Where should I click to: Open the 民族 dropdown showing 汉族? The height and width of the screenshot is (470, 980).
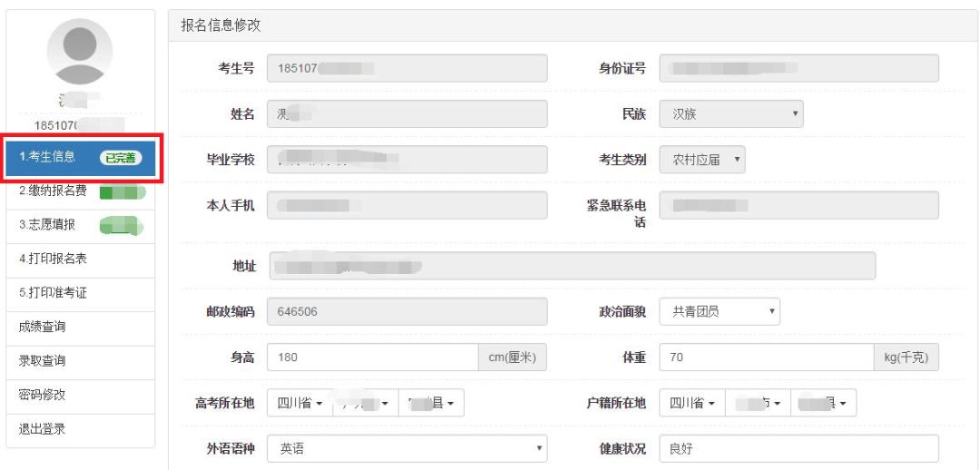pyautogui.click(x=731, y=114)
